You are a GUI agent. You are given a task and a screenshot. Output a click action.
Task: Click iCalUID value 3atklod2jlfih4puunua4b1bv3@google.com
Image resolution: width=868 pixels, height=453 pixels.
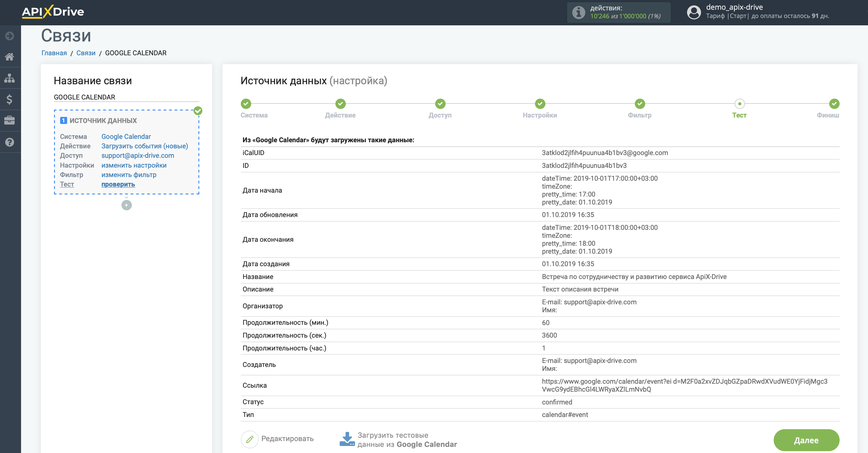(605, 153)
